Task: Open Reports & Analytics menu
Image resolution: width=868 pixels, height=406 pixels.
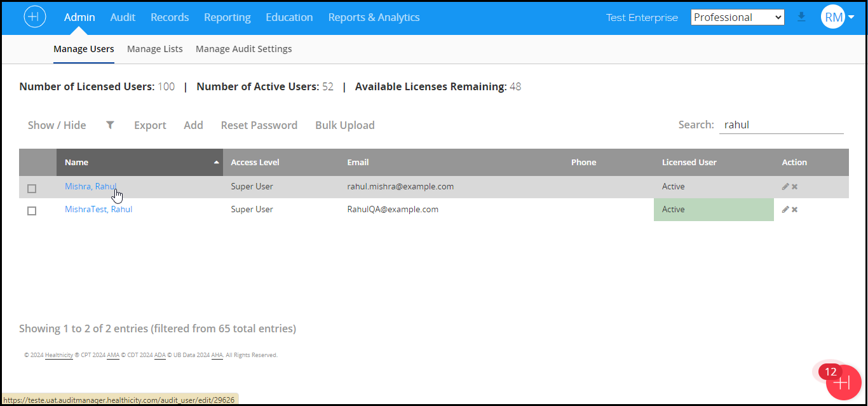Action: (374, 17)
